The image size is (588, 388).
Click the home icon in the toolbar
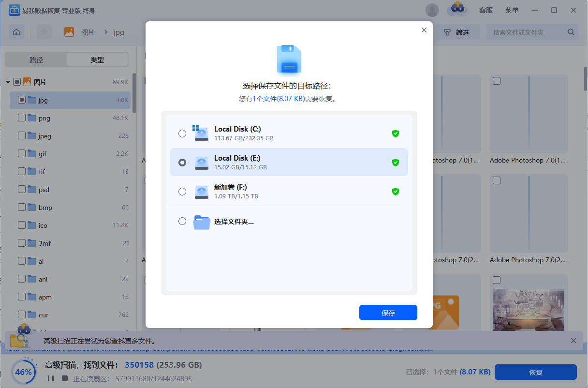click(16, 32)
